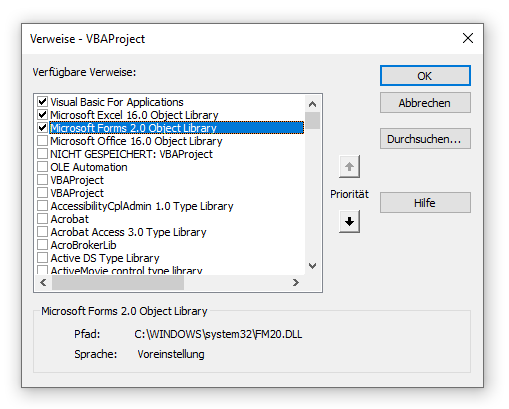This screenshot has height=409, width=509.
Task: Select Microsoft Office 16.0 Object Library row
Action: coord(136,141)
